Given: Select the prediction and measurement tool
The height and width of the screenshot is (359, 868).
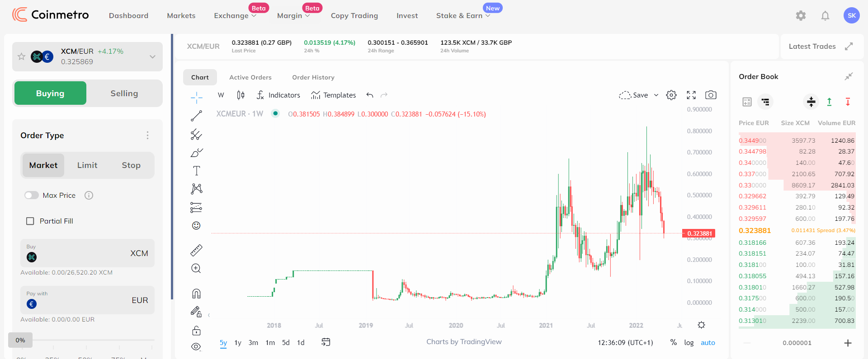Looking at the screenshot, I should [196, 207].
